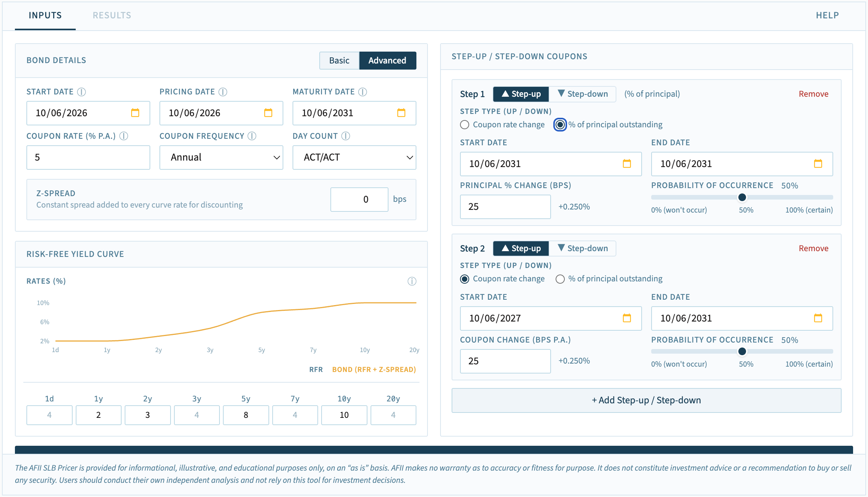Open the bond Start Date calendar picker
Viewport: 868px width, 497px height.
135,113
